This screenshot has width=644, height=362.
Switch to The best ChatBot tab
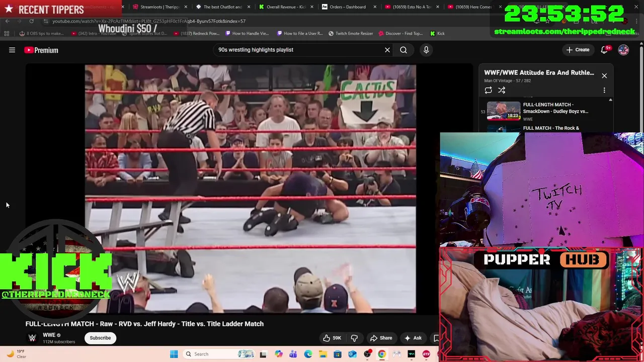[222, 7]
